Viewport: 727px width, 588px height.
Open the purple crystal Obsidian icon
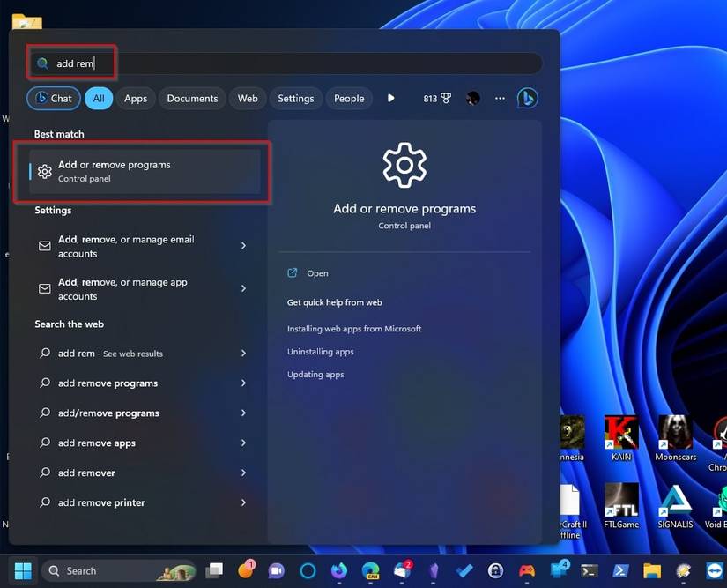tap(434, 571)
